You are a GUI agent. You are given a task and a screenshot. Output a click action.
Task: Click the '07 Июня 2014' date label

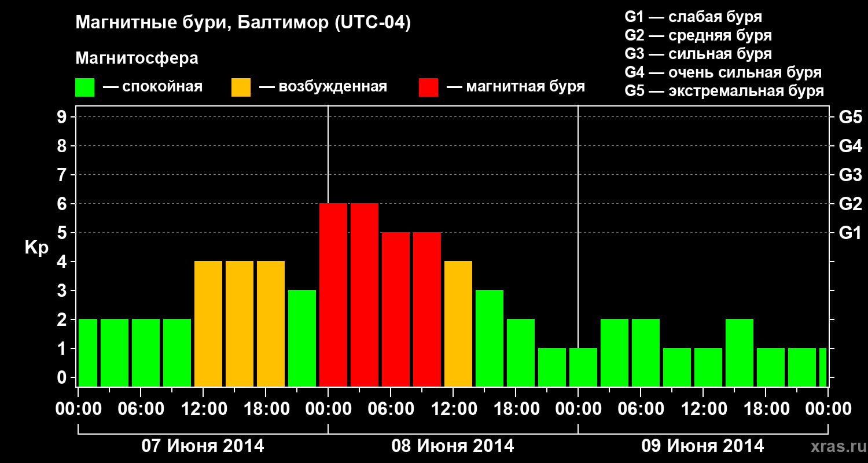tap(203, 446)
